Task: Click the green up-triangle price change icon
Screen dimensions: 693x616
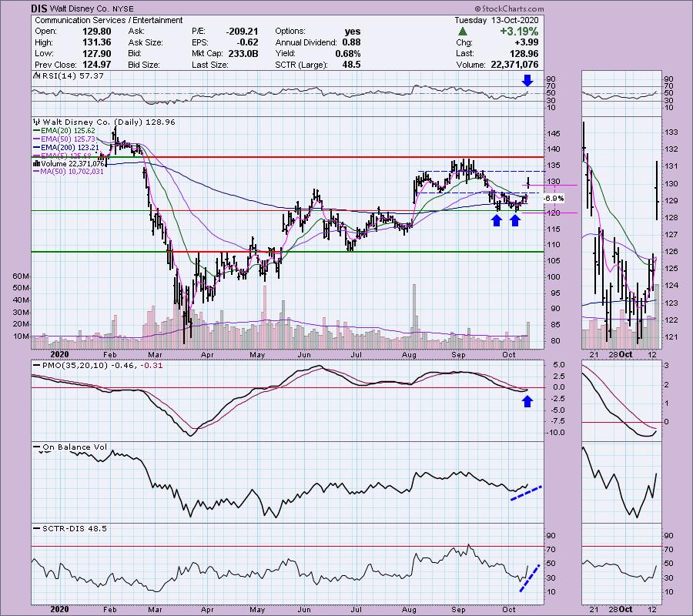Action: 463,32
